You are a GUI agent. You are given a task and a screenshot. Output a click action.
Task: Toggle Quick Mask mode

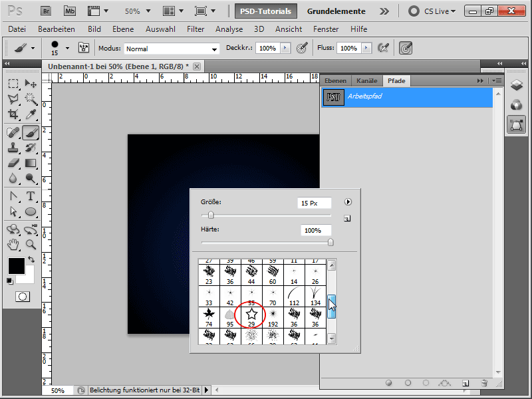23,297
